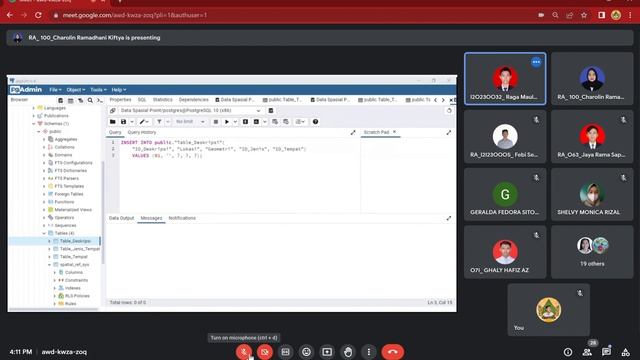Open the PSQL tool icon in Browser panel
The width and height of the screenshot is (640, 360).
point(99,100)
